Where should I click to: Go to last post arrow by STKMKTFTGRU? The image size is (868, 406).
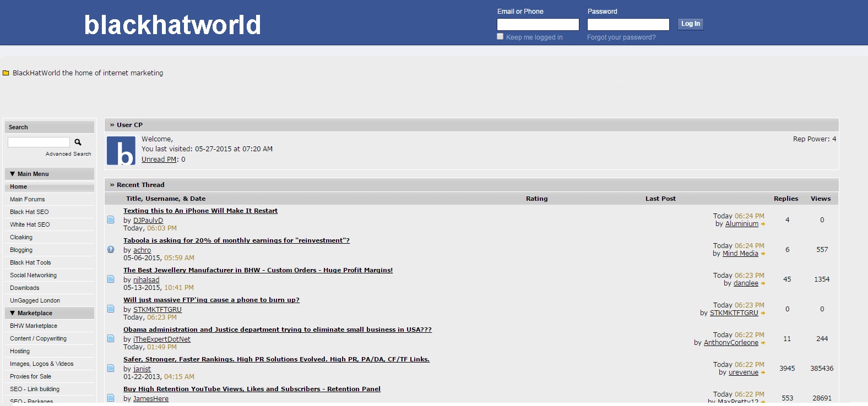click(763, 314)
